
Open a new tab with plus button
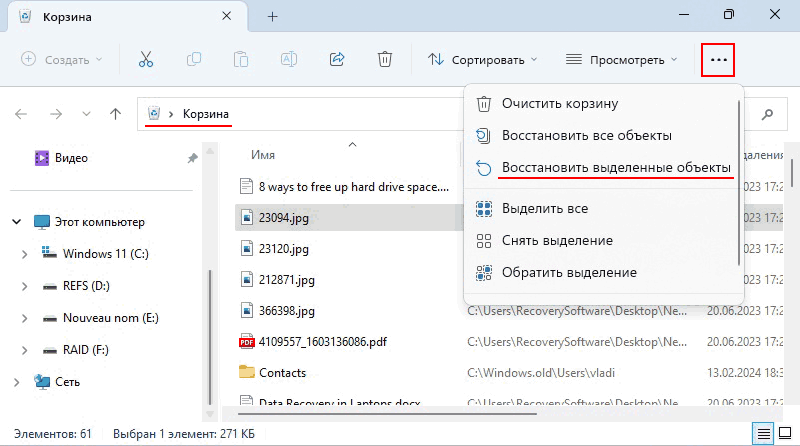(272, 17)
